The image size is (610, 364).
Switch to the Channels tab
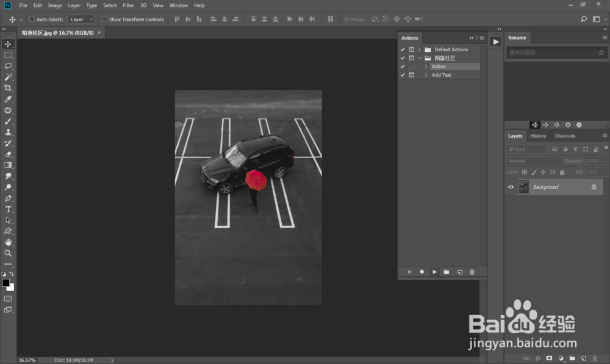564,136
